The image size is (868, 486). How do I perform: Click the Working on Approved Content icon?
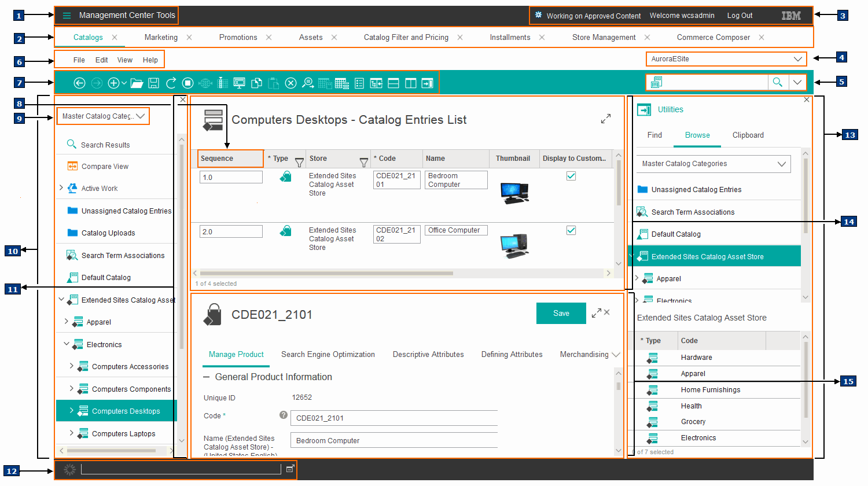538,15
